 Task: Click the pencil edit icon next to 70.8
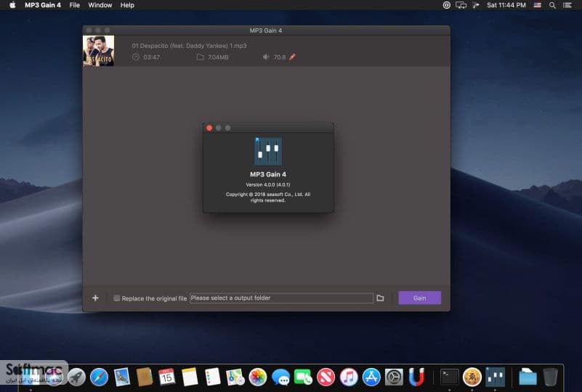(293, 57)
